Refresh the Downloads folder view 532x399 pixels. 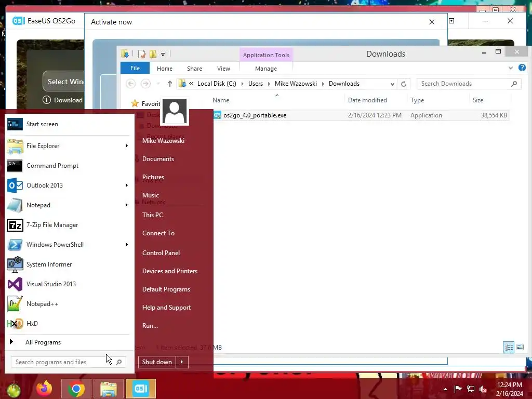coord(404,84)
